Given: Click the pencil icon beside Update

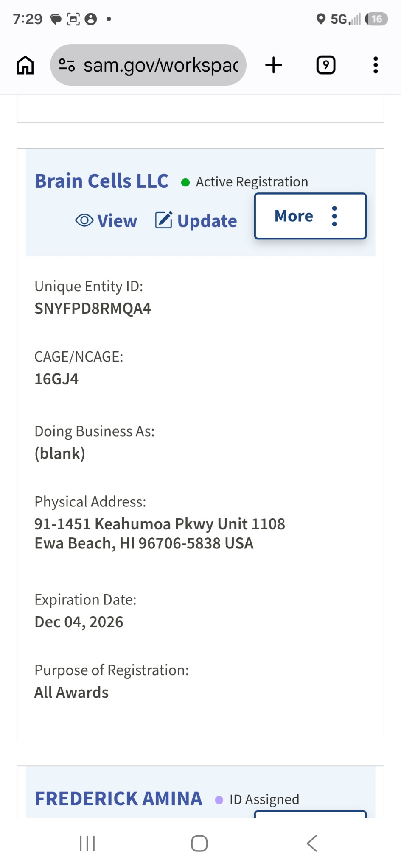Looking at the screenshot, I should [164, 220].
